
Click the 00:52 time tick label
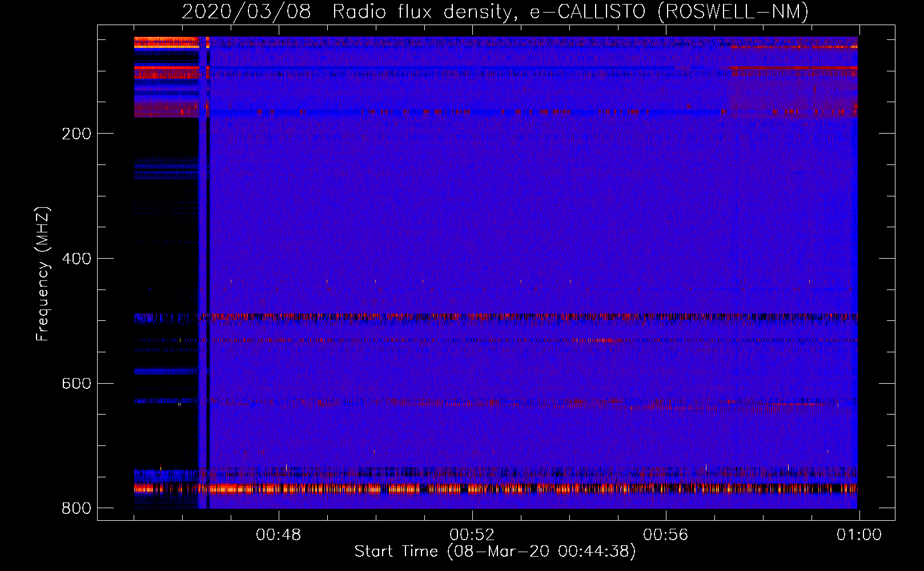click(472, 535)
